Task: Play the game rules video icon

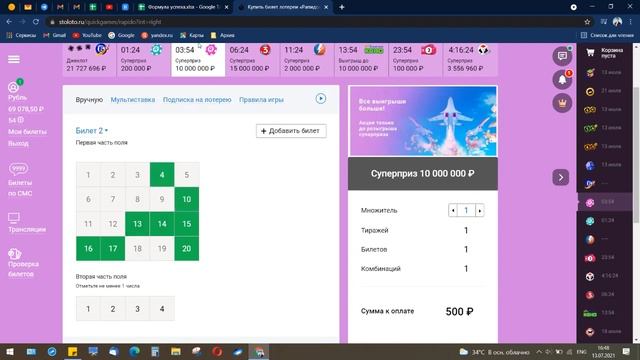Action: pyautogui.click(x=320, y=98)
